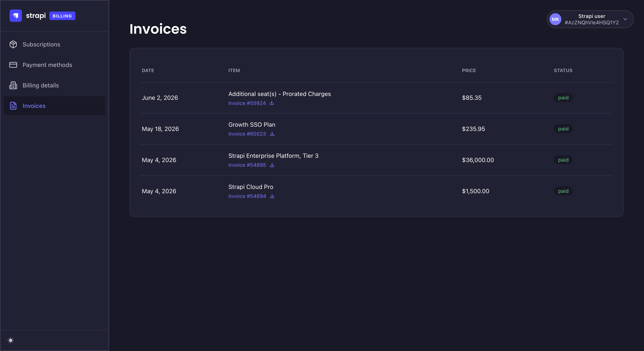Open the Invoice #60023 link

point(247,134)
